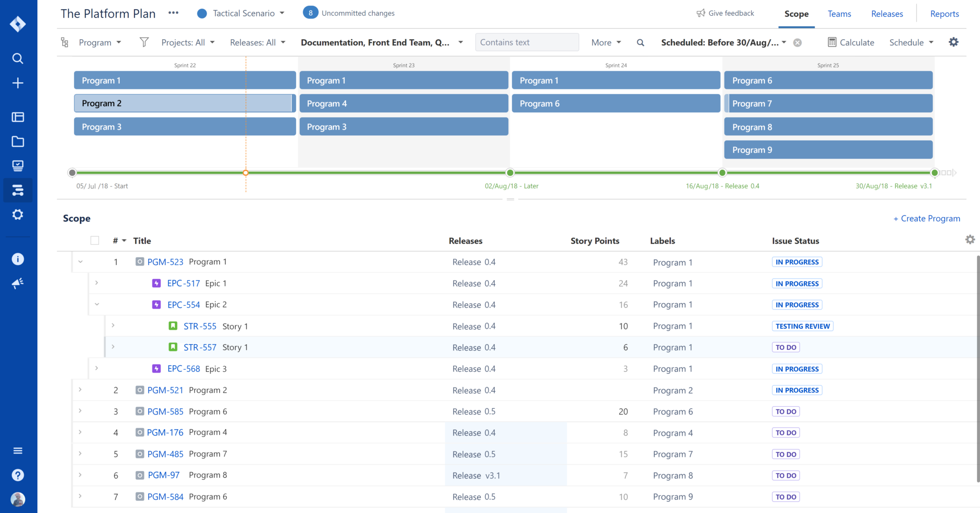This screenshot has width=980, height=513.
Task: Click the 16/Aug/18 Release 0.4 timeline marker
Action: (x=722, y=173)
